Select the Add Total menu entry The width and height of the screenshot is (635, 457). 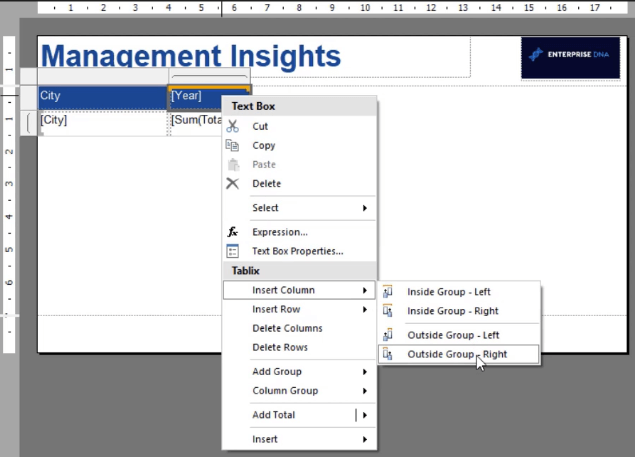tap(289, 415)
